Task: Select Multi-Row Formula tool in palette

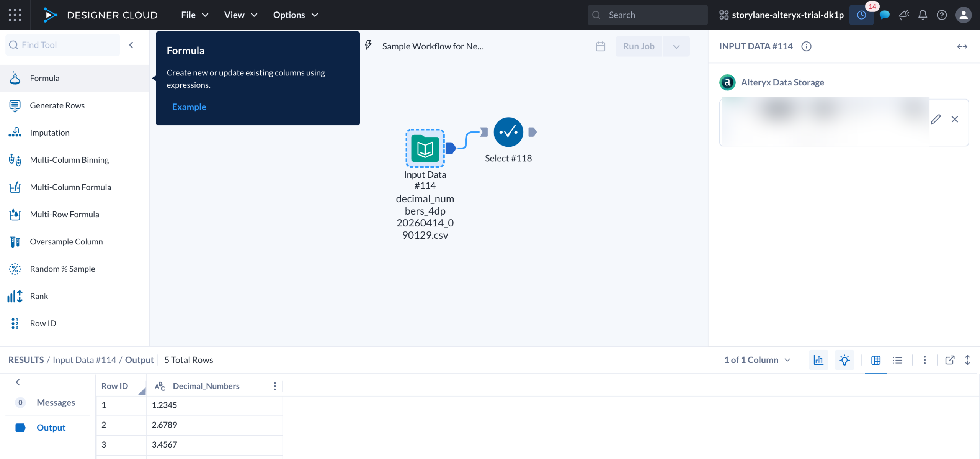Action: tap(64, 214)
